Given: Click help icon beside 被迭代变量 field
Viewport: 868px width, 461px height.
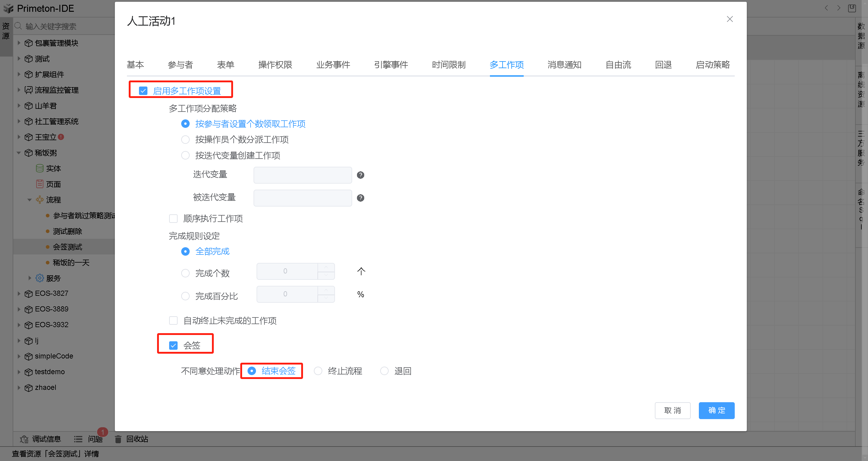Looking at the screenshot, I should [360, 198].
